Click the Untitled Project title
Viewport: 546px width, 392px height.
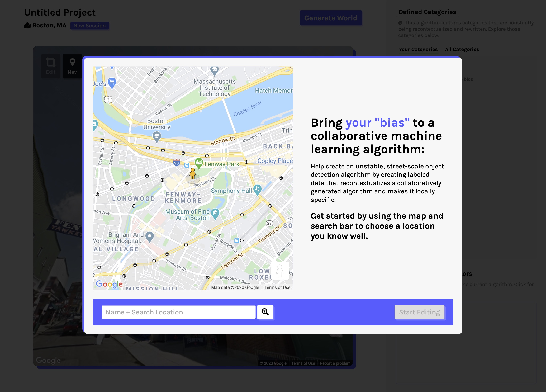(60, 12)
